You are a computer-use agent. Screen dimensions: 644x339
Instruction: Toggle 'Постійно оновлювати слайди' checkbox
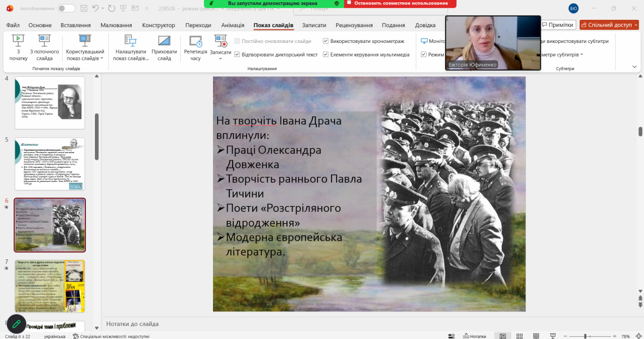point(237,41)
